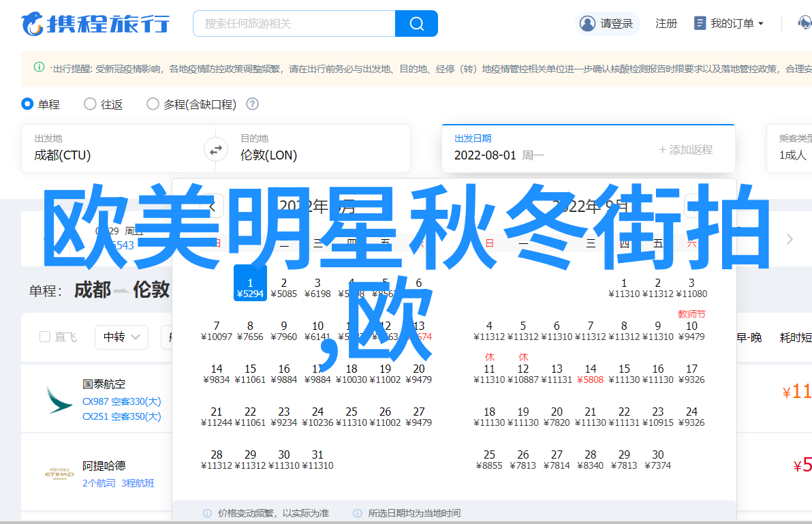Click the Ctrip dolphin logo

click(x=33, y=24)
